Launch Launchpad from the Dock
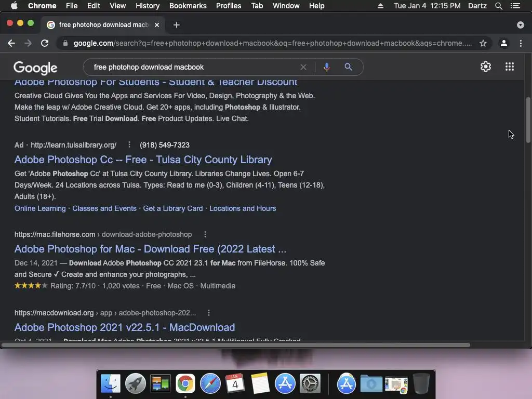 click(x=136, y=383)
